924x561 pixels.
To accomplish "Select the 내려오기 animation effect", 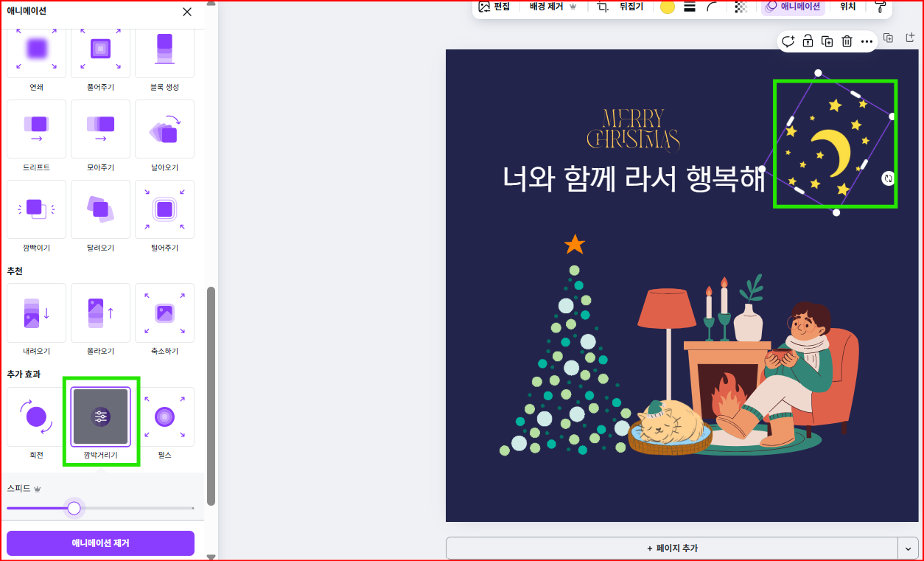I will coord(36,313).
